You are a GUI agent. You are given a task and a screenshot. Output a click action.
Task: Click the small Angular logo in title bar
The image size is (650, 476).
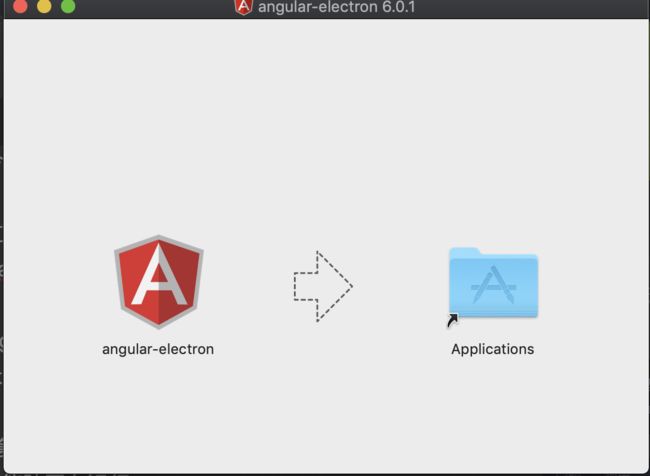[243, 7]
